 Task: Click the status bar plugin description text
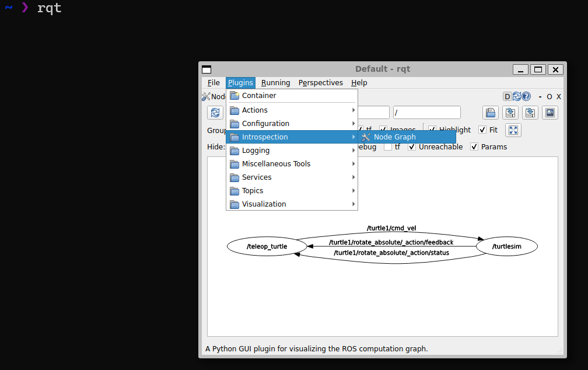[317, 349]
